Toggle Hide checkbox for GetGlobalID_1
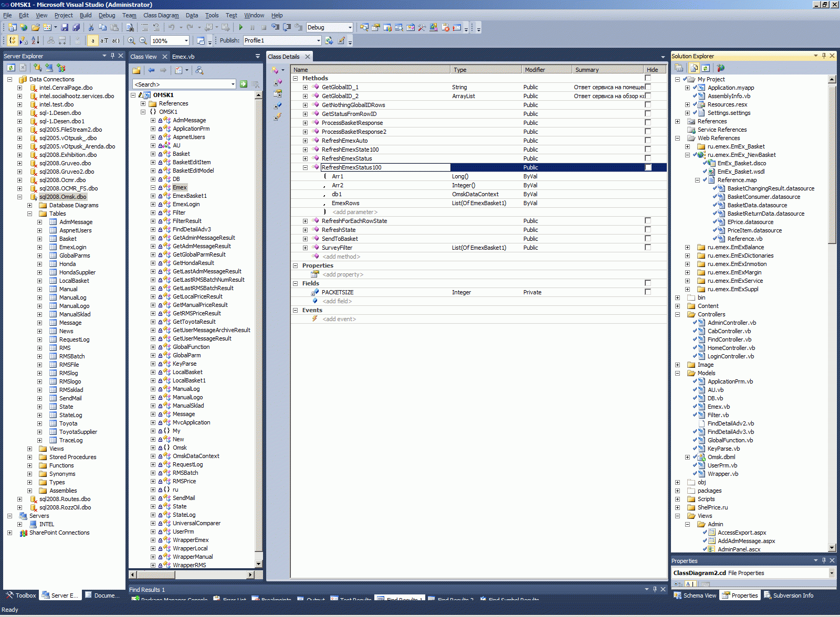The height and width of the screenshot is (617, 840). coord(648,87)
